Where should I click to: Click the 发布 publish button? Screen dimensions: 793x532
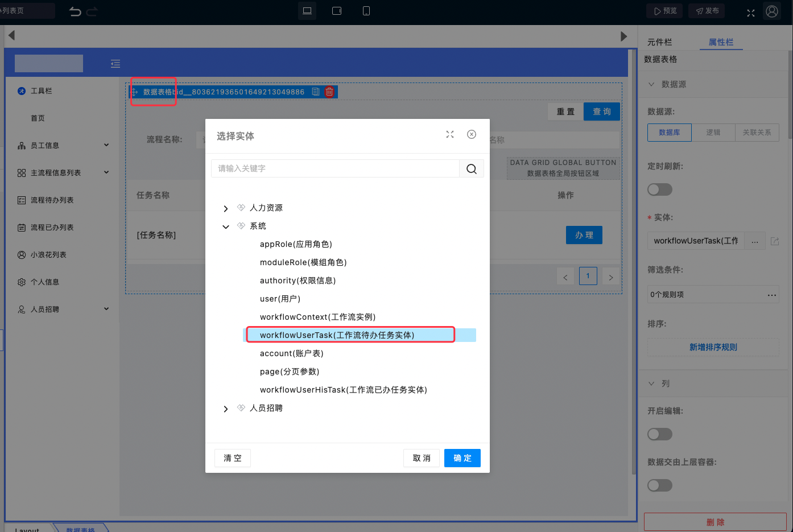click(x=707, y=11)
